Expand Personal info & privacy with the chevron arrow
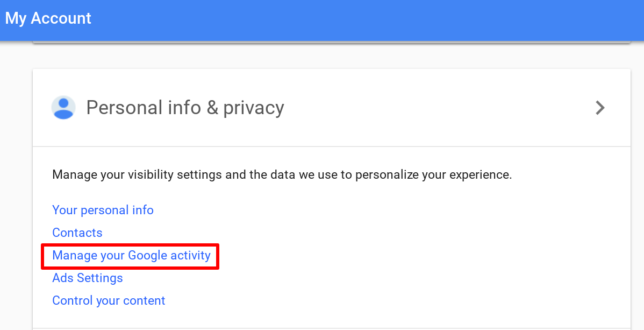Image resolution: width=644 pixels, height=330 pixels. [600, 108]
